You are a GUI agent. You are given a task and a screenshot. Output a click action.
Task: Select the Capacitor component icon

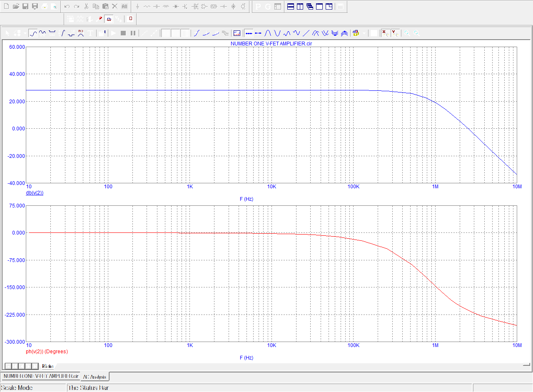pyautogui.click(x=157, y=7)
